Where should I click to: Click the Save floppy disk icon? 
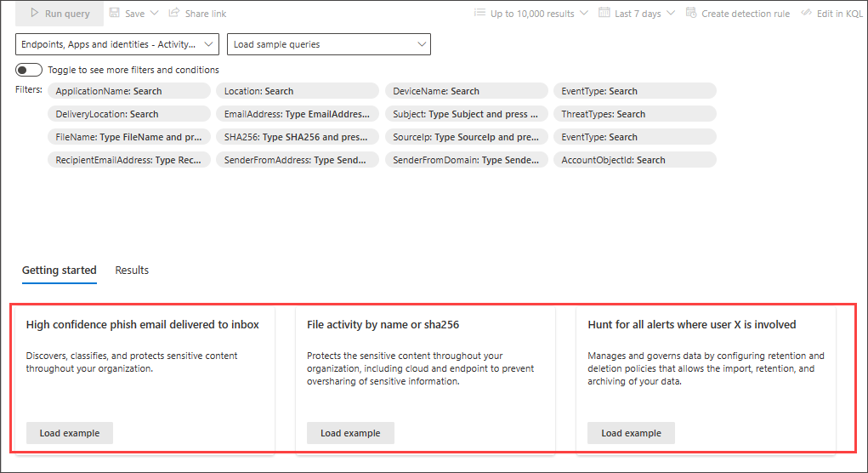click(x=115, y=13)
